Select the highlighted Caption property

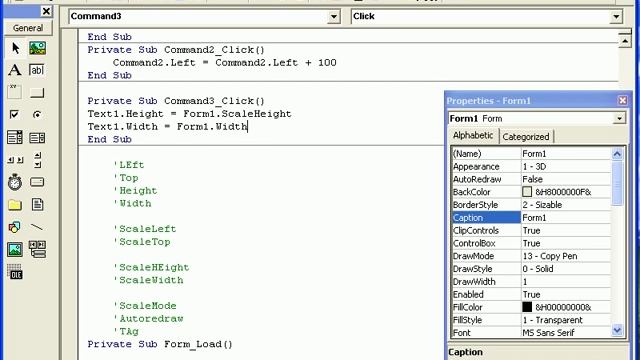(x=486, y=218)
